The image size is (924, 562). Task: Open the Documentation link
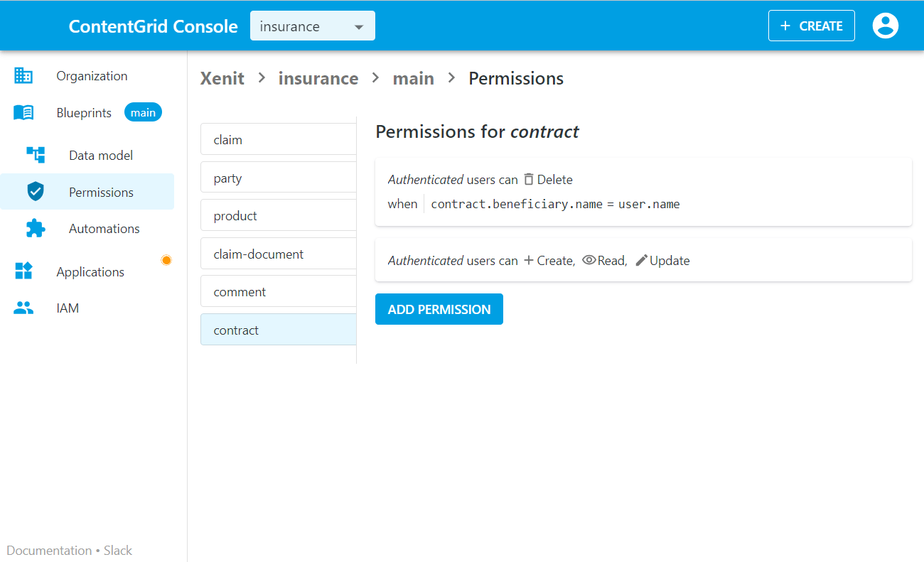click(x=49, y=551)
